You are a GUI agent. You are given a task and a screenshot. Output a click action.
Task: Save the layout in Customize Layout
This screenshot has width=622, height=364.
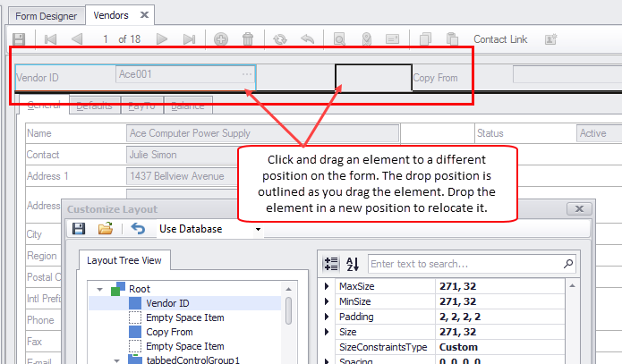[x=79, y=229]
